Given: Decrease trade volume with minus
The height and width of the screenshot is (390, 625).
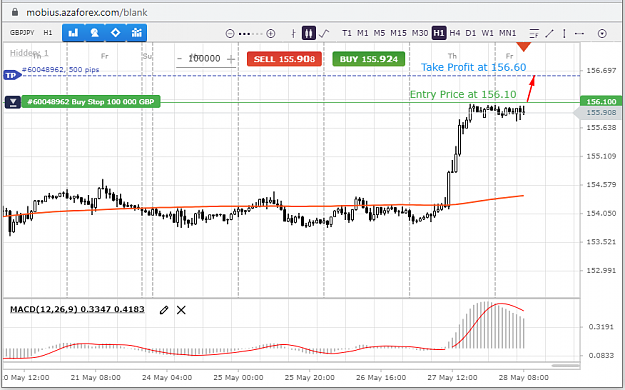Looking at the screenshot, I should click(x=179, y=59).
